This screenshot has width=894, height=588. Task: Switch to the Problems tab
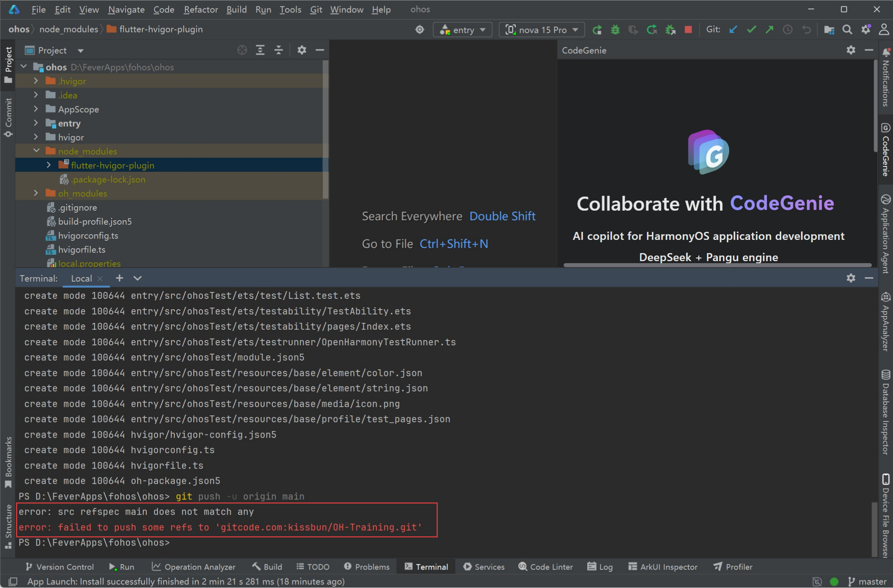tap(367, 567)
